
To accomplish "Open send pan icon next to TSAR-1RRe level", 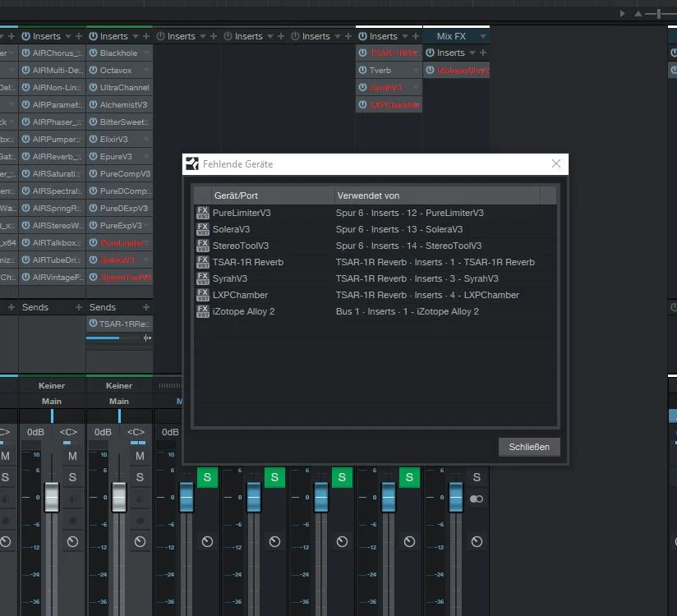I will [147, 338].
